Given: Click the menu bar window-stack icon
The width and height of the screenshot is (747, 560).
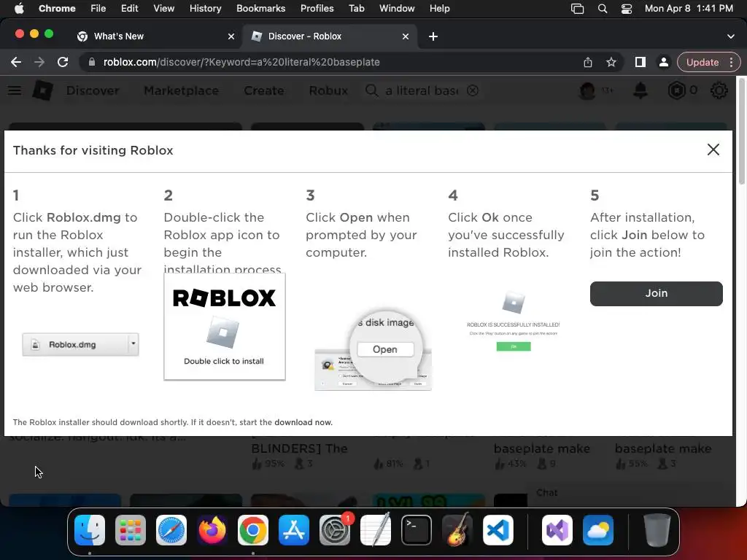Looking at the screenshot, I should click(577, 9).
